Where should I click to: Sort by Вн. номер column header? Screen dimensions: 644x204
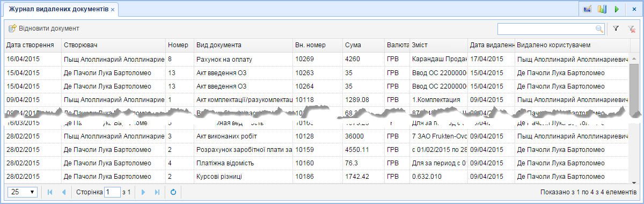tap(318, 45)
